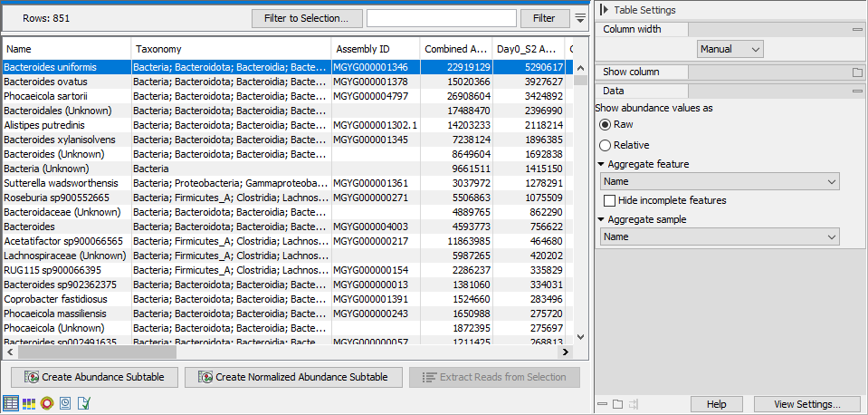Image resolution: width=868 pixels, height=415 pixels.
Task: Click the horizontal scrollbar of the table
Action: 272,352
